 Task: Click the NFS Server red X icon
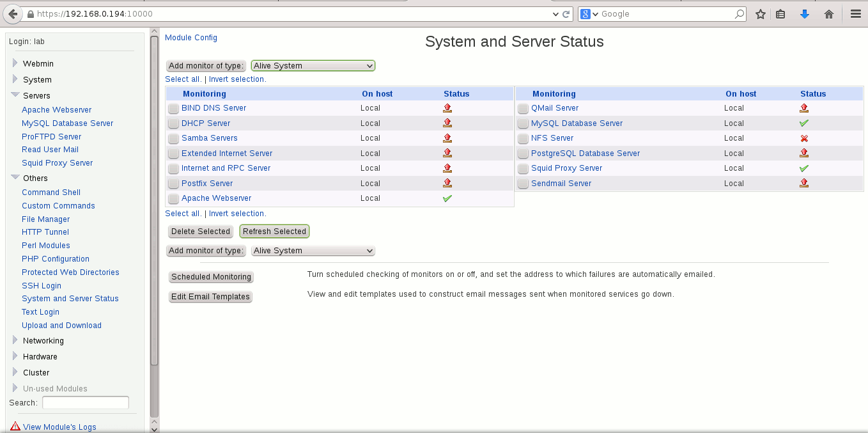click(804, 138)
